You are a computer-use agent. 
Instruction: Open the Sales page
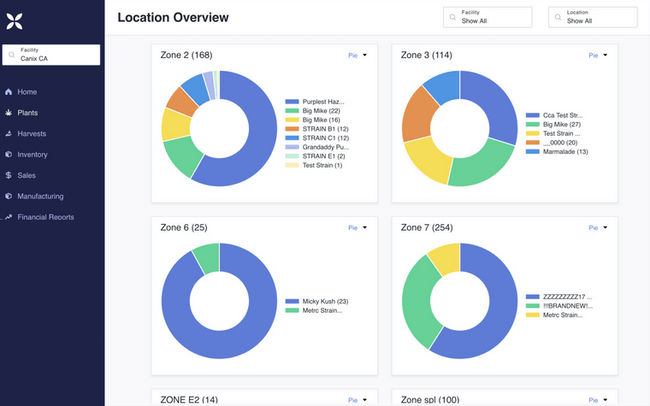coord(27,175)
